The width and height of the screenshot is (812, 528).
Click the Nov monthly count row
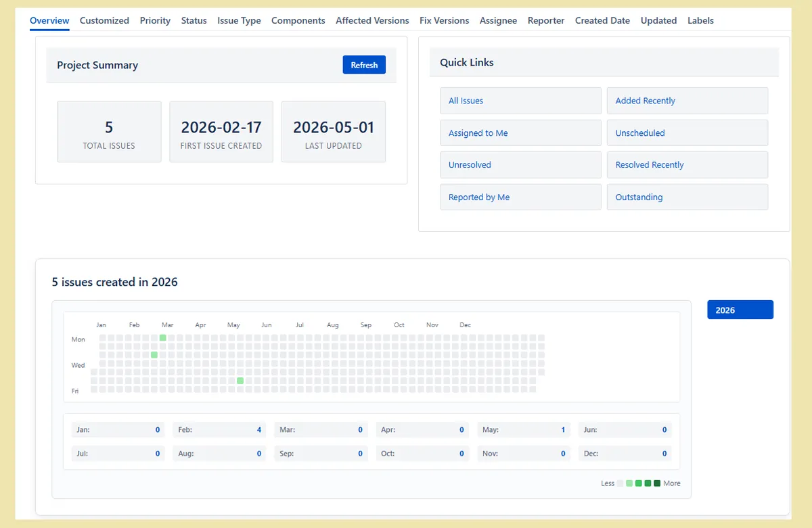[524, 454]
